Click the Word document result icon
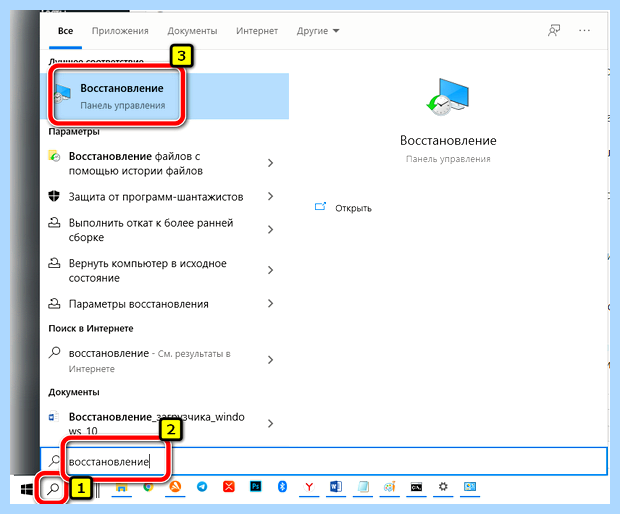The image size is (620, 514). click(x=54, y=417)
